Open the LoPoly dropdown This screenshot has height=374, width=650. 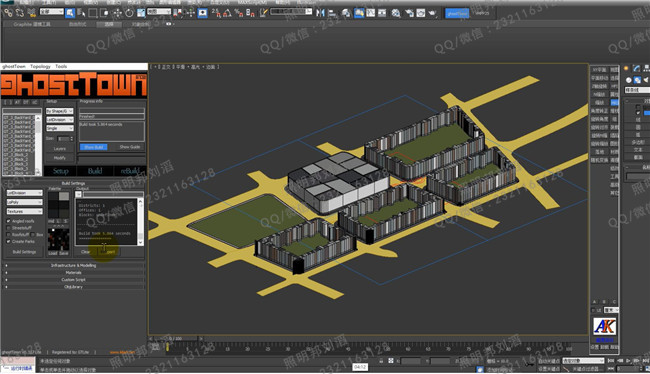(x=24, y=202)
